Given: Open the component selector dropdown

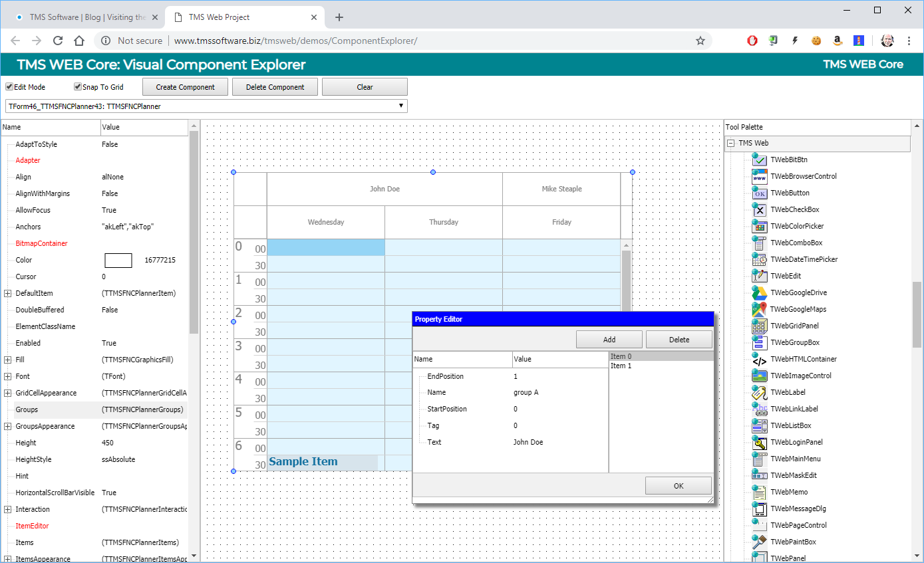Looking at the screenshot, I should coord(206,106).
